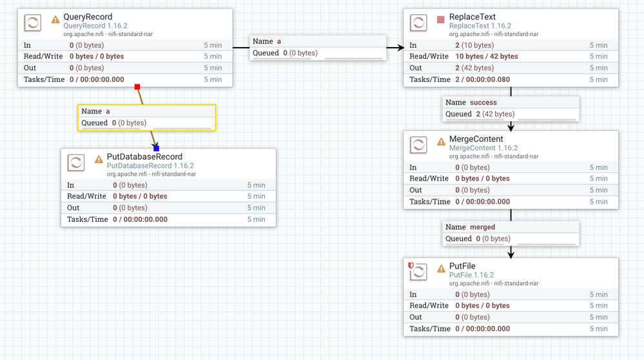Select the blue connection end handle

(x=156, y=148)
